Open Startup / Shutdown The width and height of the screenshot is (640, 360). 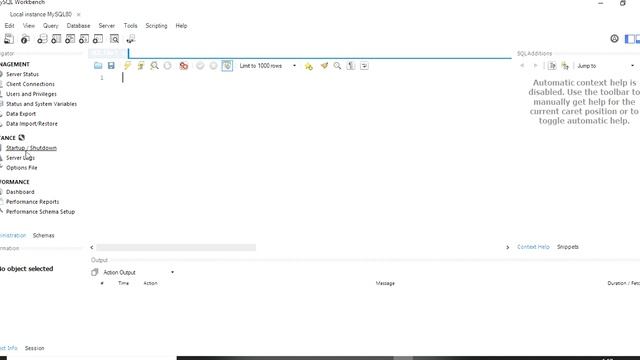tap(31, 148)
